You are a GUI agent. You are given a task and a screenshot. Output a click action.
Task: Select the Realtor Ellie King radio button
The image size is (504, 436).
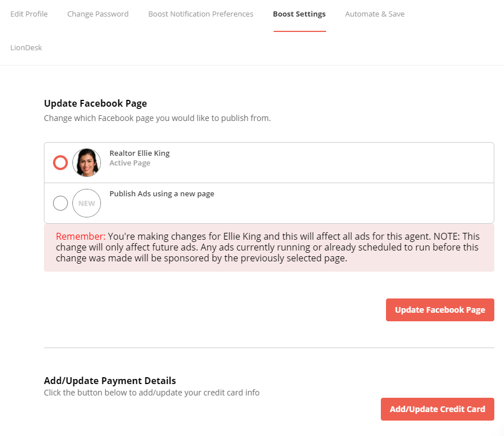(60, 163)
